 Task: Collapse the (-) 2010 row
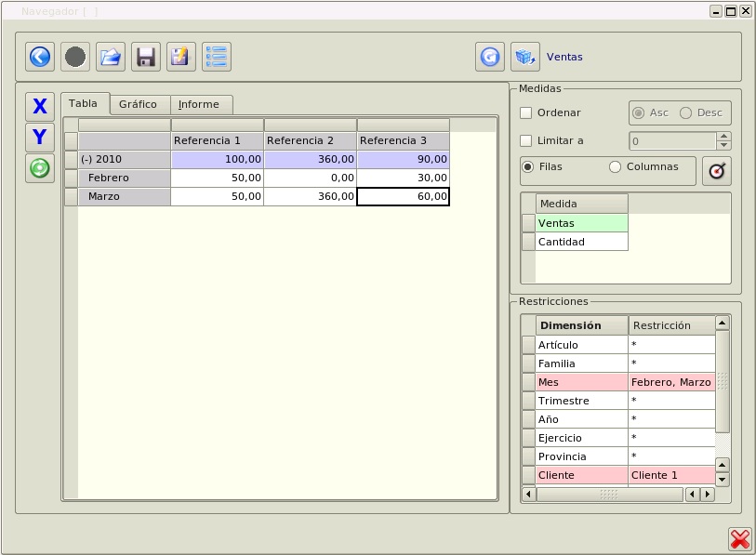[x=125, y=159]
